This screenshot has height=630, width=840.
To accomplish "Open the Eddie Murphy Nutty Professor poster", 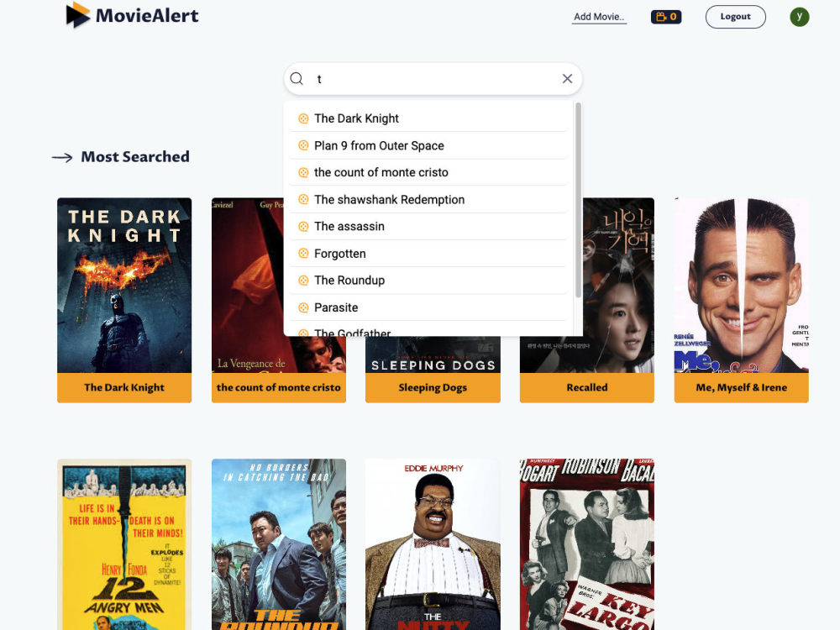I will (x=433, y=544).
